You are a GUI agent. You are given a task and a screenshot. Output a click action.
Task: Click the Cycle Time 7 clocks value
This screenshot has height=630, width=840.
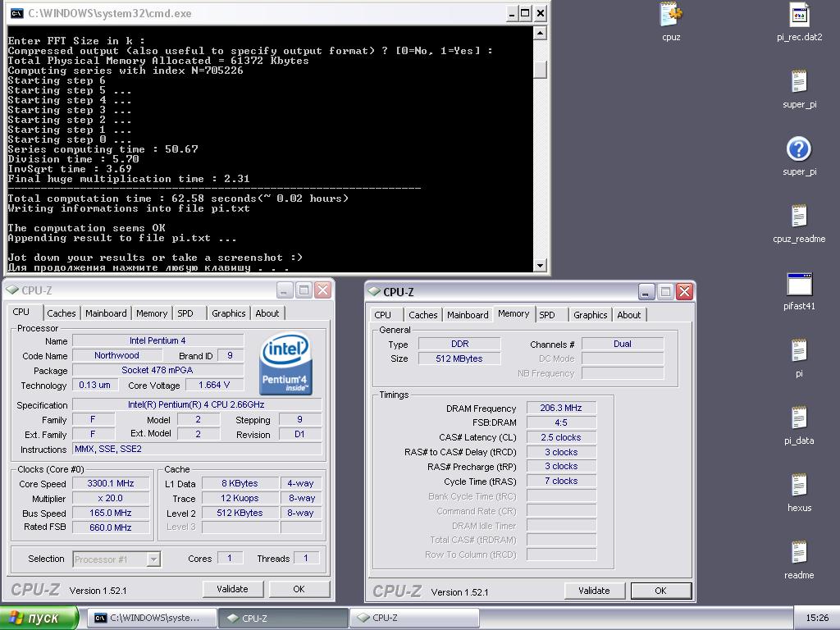tap(561, 481)
